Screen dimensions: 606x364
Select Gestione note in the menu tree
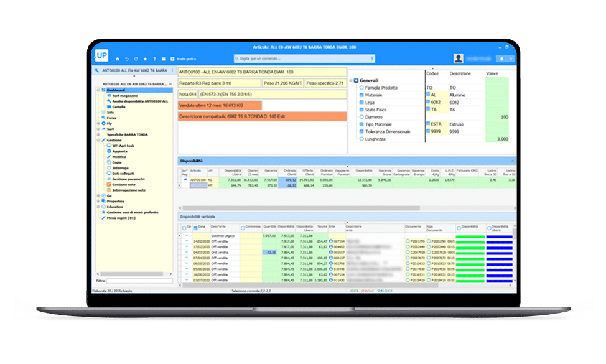tap(124, 185)
